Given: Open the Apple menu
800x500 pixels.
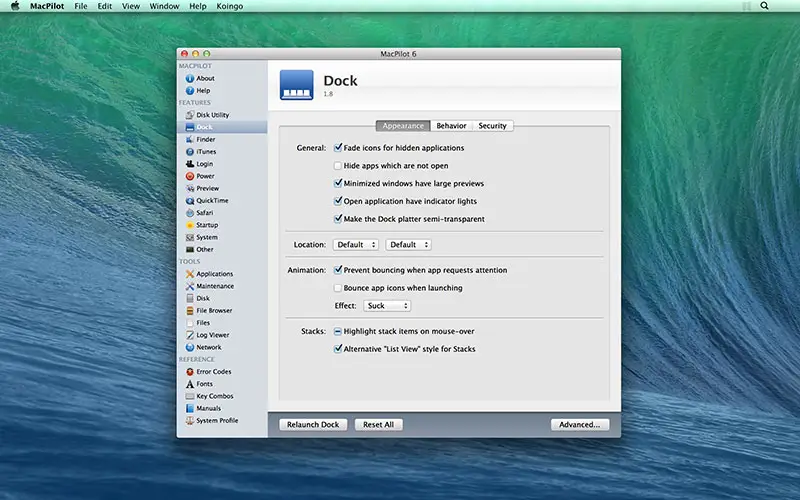Looking at the screenshot, I should pyautogui.click(x=15, y=6).
